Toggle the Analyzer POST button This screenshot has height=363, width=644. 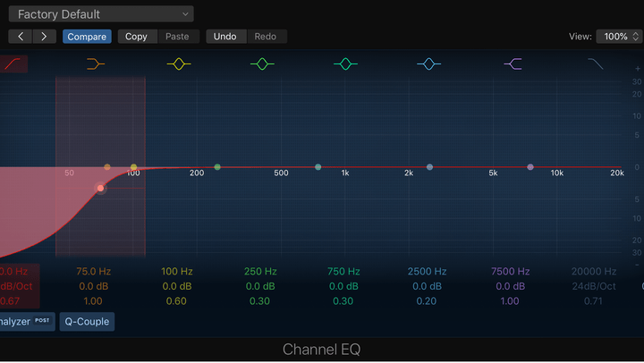tap(26, 322)
